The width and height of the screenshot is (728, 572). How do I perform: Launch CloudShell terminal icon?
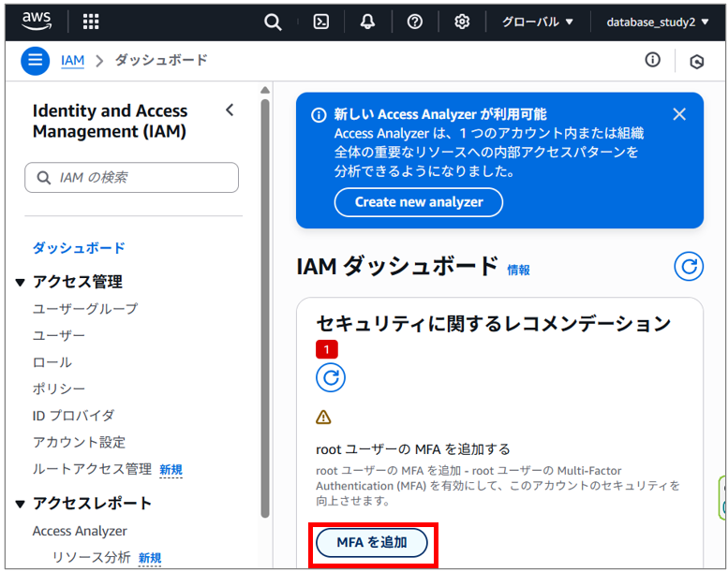[x=321, y=22]
